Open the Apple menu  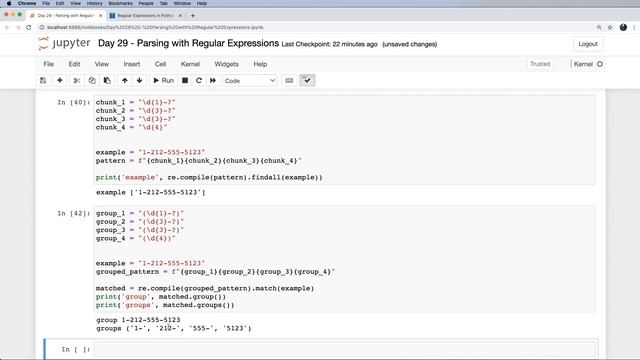(9, 3)
